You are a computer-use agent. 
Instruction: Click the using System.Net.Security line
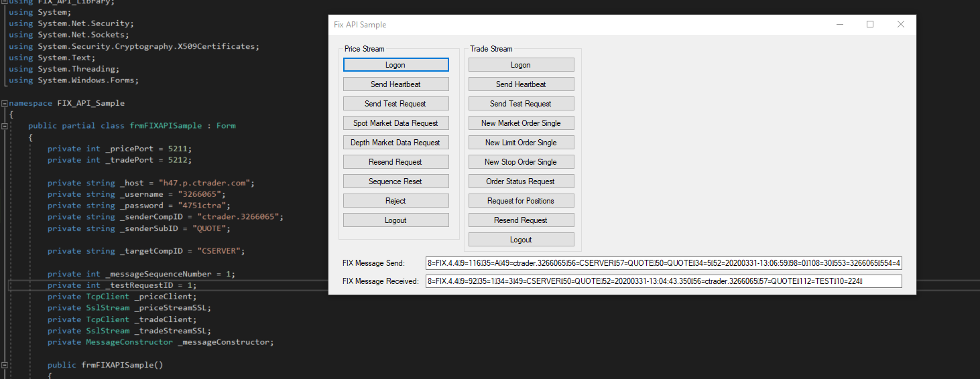[x=71, y=23]
